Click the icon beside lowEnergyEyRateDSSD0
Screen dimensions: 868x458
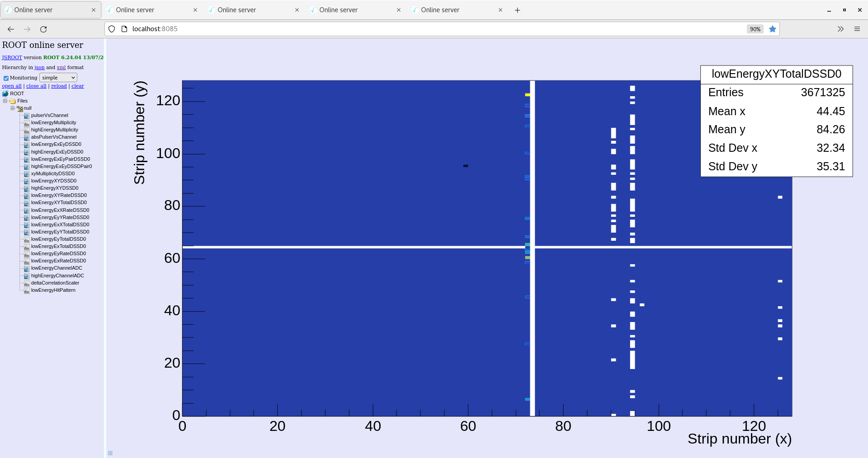coord(27,254)
